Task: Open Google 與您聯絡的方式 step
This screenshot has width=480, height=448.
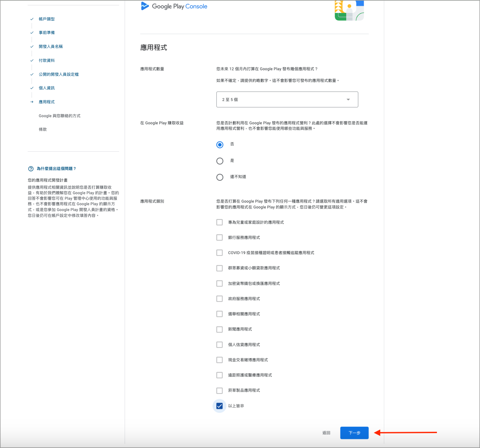Action: pyautogui.click(x=60, y=116)
